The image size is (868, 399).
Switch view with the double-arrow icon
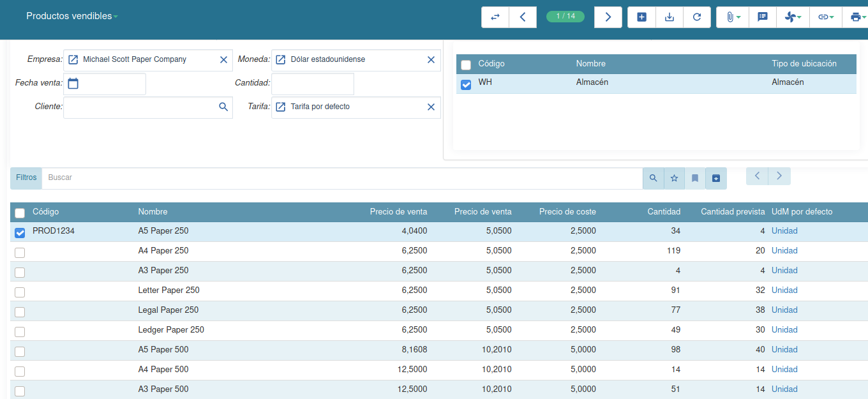[495, 17]
